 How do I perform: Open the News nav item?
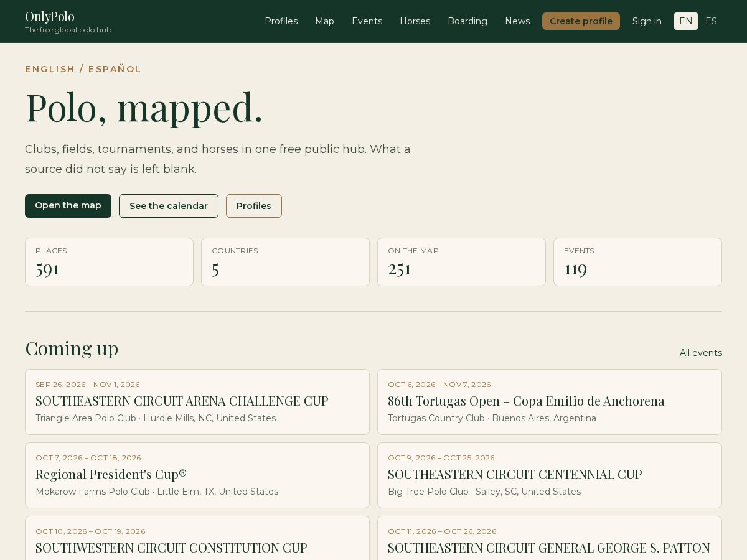point(517,21)
